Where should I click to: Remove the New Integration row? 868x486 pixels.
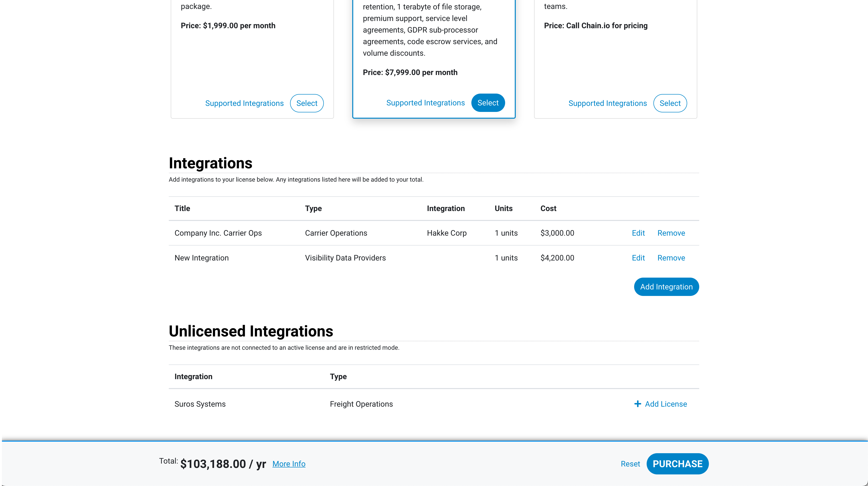pyautogui.click(x=671, y=258)
